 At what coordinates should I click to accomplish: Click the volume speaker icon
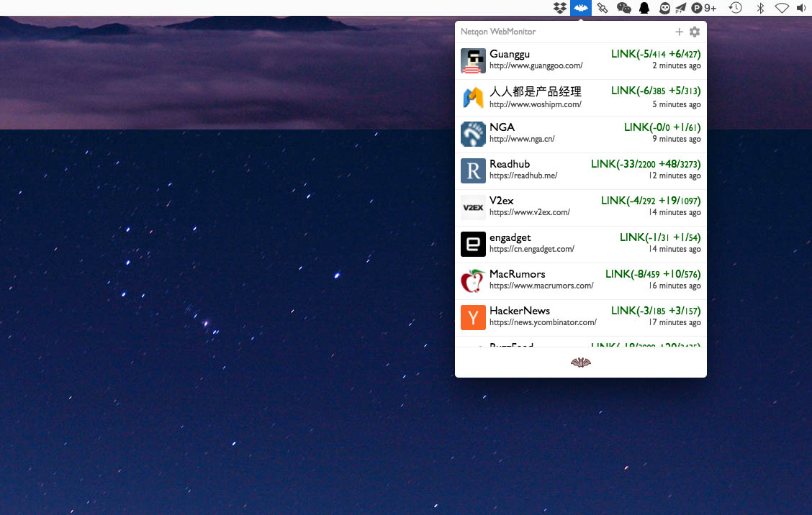click(801, 8)
